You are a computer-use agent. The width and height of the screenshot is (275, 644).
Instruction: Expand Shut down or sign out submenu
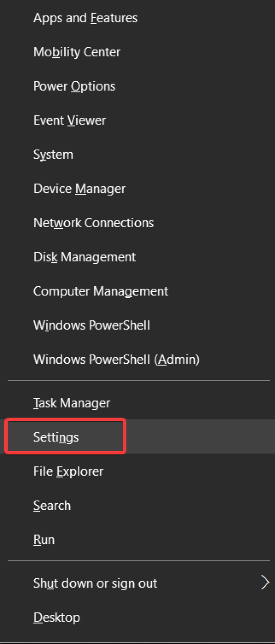click(137, 583)
